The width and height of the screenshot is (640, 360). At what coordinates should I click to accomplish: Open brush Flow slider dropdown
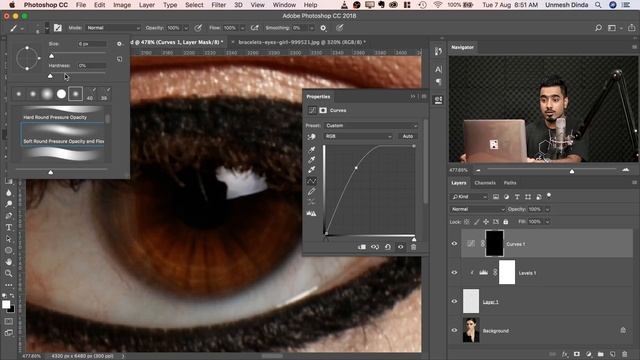click(242, 28)
